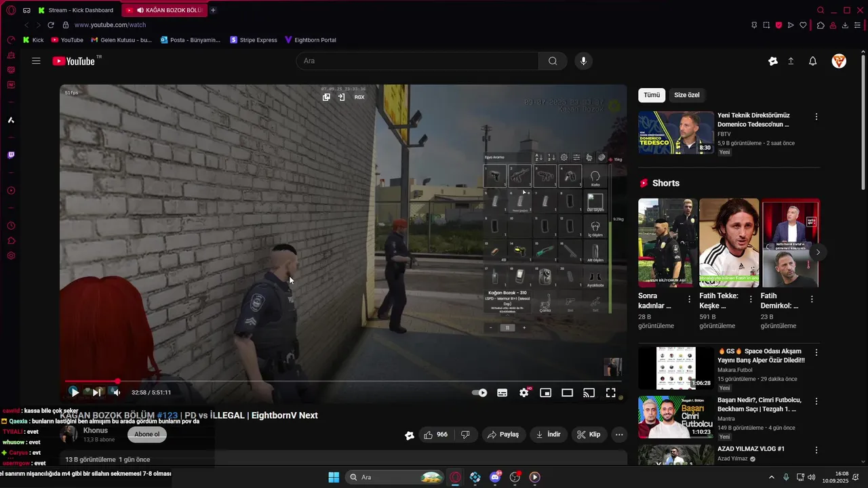Click the sparkle Ask icon in YouTube header
Screen dimensions: 868x488
pyautogui.click(x=773, y=61)
